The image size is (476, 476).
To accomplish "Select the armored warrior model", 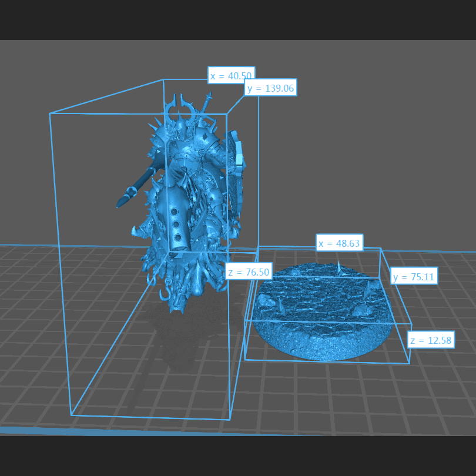I will tap(188, 200).
